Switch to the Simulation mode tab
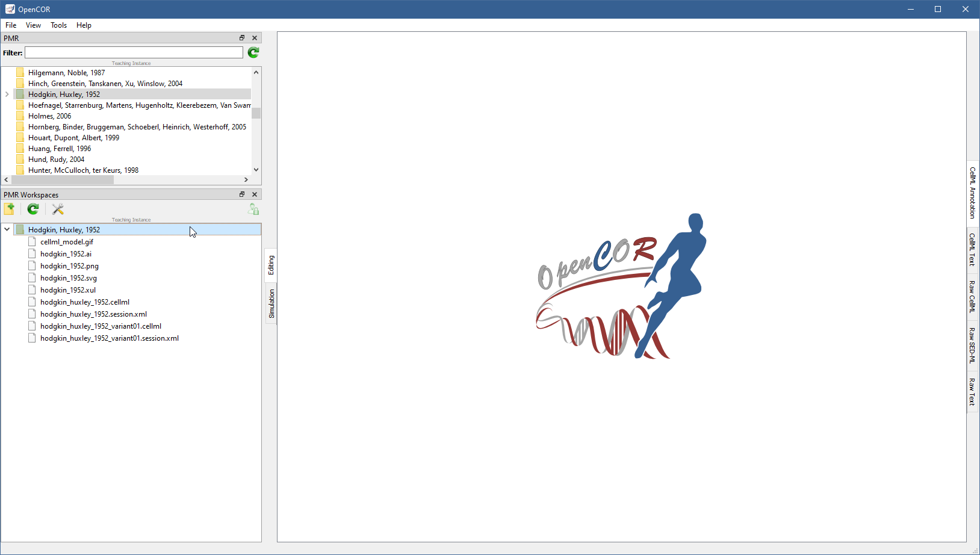 point(271,303)
